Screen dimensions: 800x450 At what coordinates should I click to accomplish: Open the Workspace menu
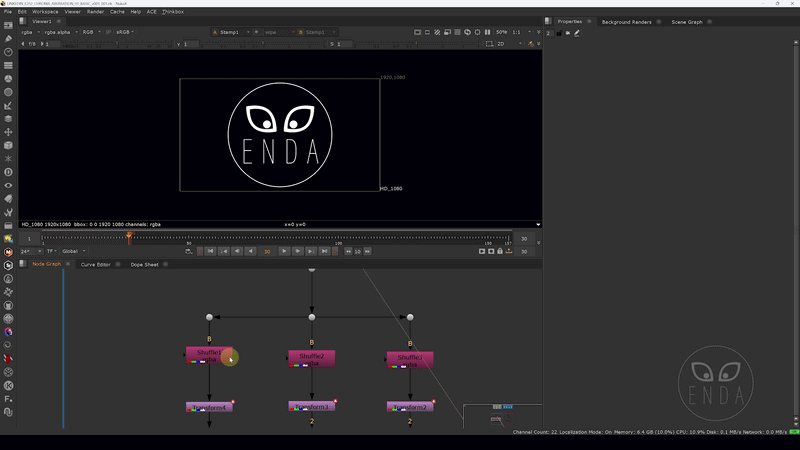point(45,11)
